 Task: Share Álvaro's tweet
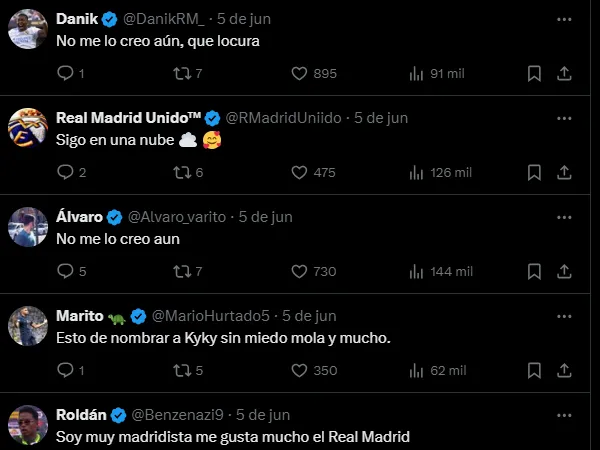(564, 271)
